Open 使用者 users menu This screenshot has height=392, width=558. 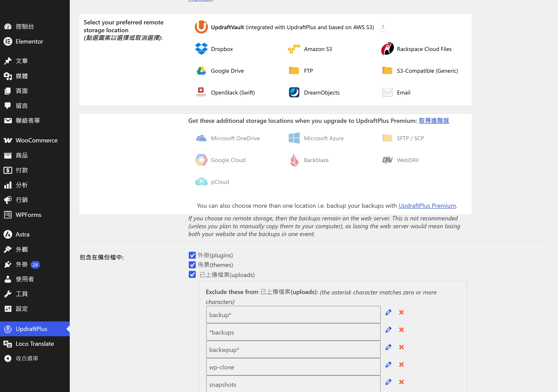35,279
